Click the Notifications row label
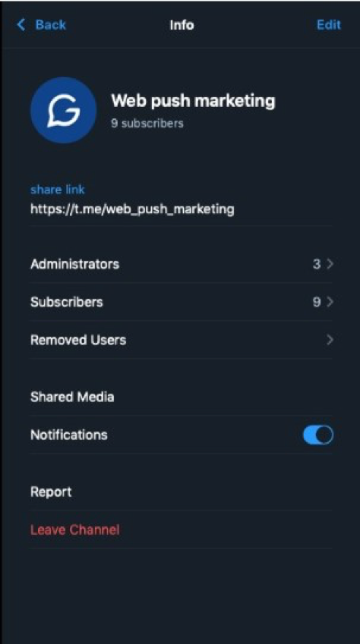Image resolution: width=360 pixels, height=644 pixels. (69, 435)
